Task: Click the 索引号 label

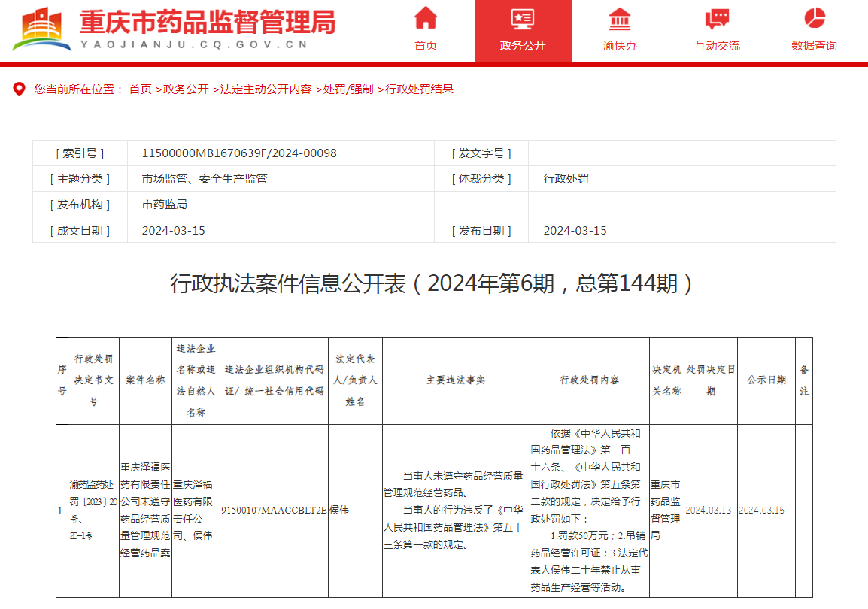Action: (80, 153)
